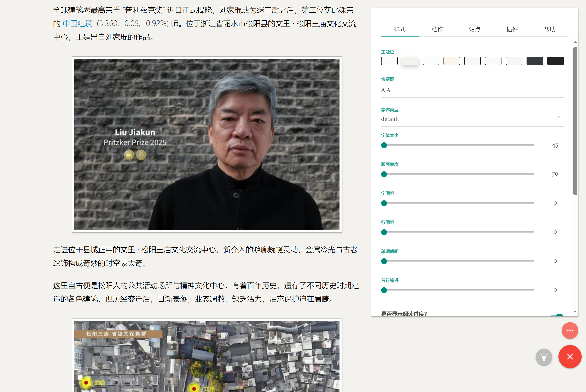Switch to the 动作 tab

[x=437, y=29]
